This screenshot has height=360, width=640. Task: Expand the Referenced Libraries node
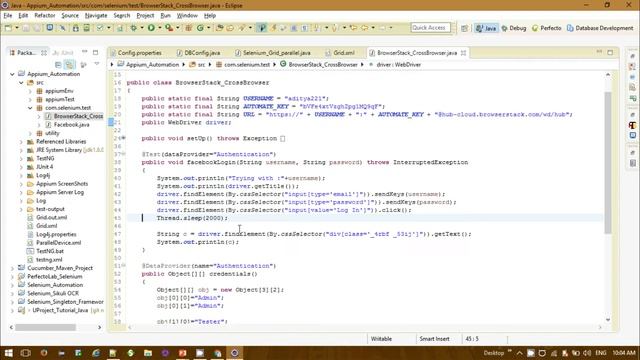tap(21, 142)
